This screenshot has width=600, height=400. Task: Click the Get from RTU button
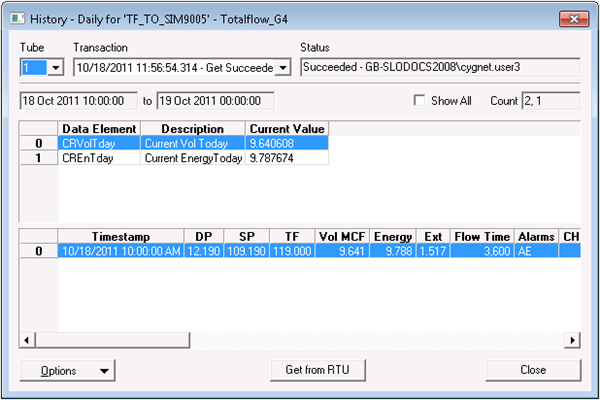point(318,370)
